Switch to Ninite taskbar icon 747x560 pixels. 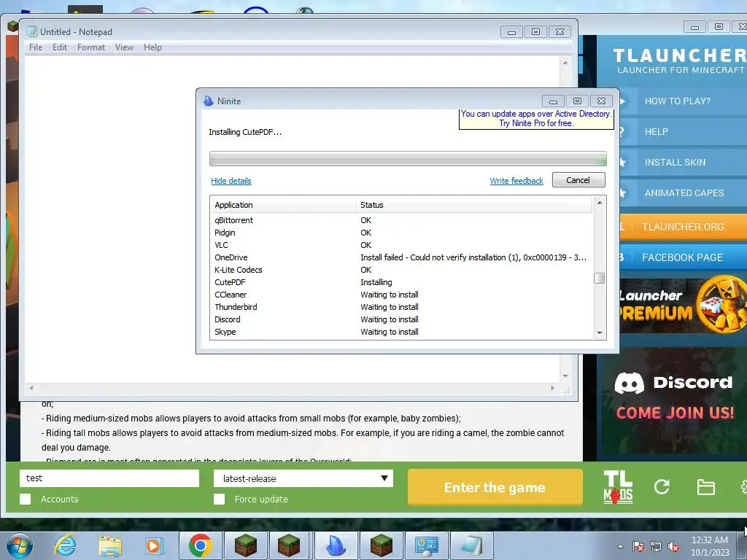coord(336,545)
